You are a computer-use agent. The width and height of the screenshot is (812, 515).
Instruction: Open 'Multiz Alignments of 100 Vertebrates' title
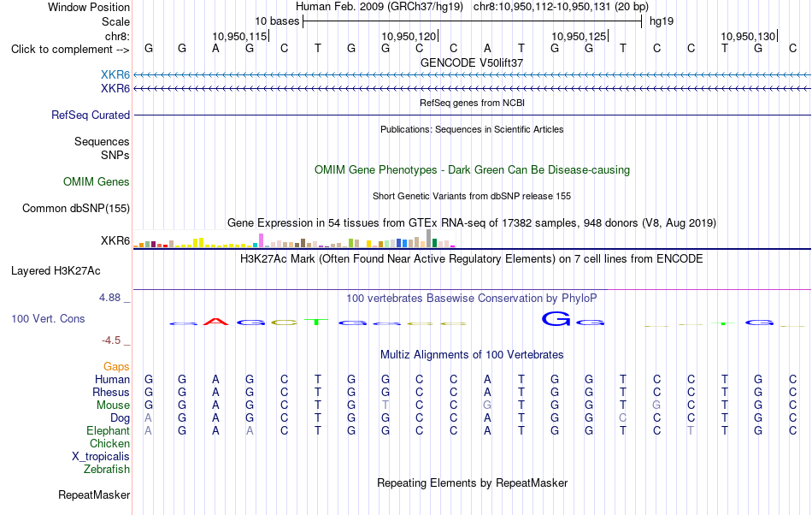tap(472, 355)
